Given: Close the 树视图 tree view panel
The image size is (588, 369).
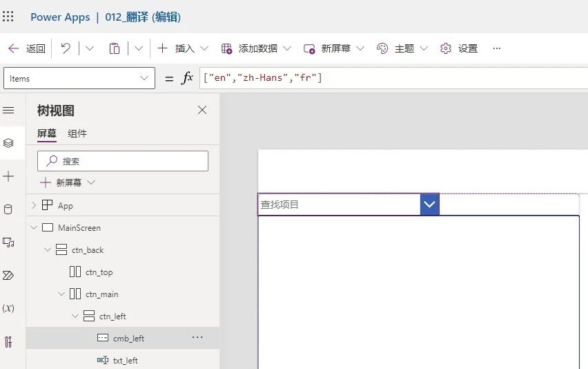Looking at the screenshot, I should pos(202,110).
